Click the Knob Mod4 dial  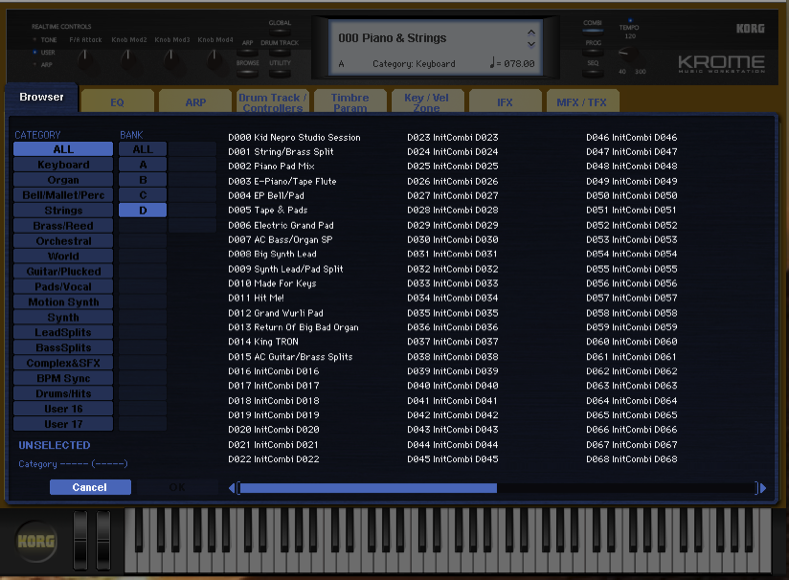215,60
